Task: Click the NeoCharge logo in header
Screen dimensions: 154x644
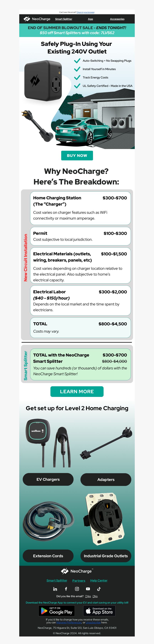Action: point(37,19)
